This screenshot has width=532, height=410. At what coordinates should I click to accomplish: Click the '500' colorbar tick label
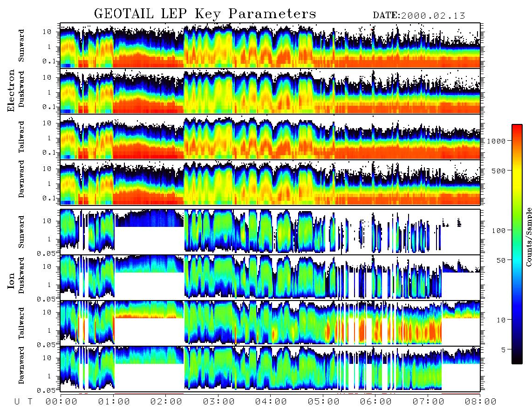point(499,171)
